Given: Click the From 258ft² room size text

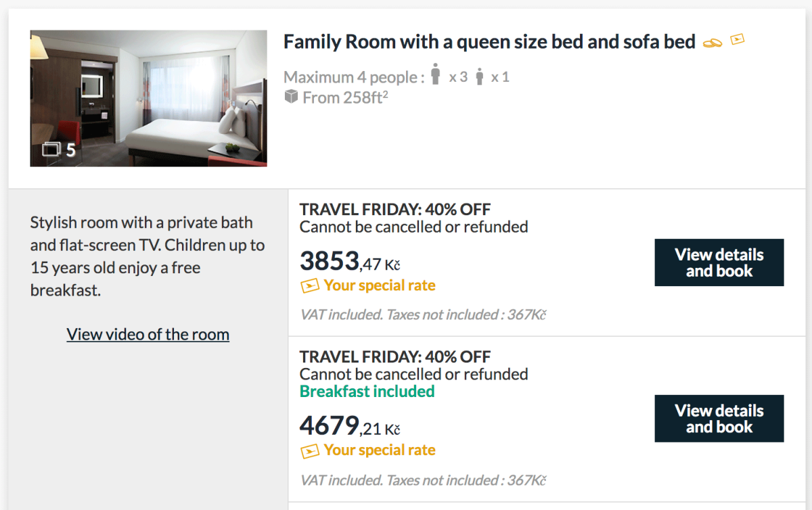Looking at the screenshot, I should (345, 97).
